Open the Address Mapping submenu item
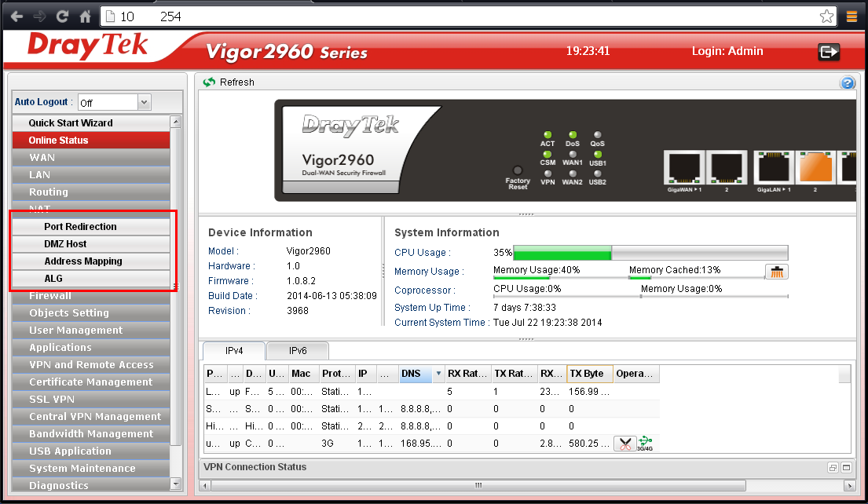Viewport: 868px width, 504px height. pyautogui.click(x=91, y=261)
